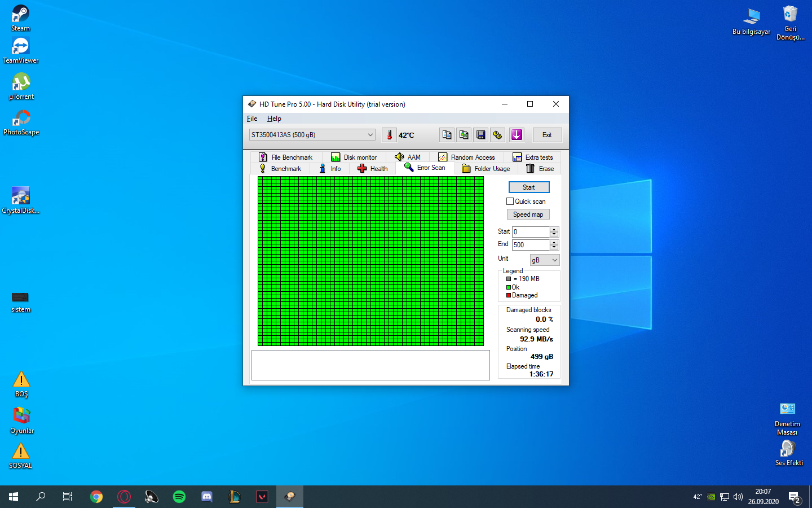Open the TeamViewer desktop shortcut
The width and height of the screenshot is (812, 508).
point(21,50)
